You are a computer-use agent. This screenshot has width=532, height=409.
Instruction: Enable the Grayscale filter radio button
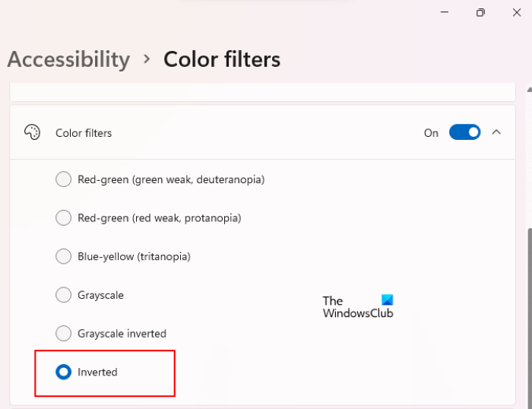click(64, 295)
